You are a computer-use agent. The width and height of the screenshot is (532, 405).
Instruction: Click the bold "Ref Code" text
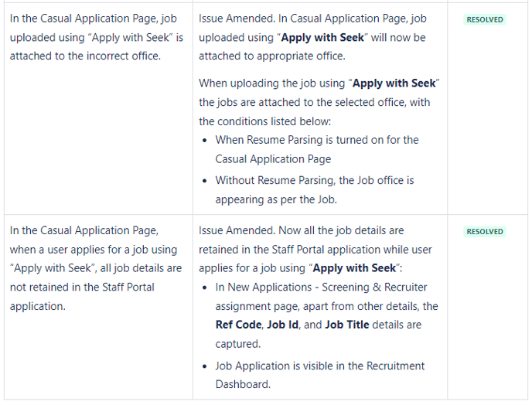click(x=238, y=325)
